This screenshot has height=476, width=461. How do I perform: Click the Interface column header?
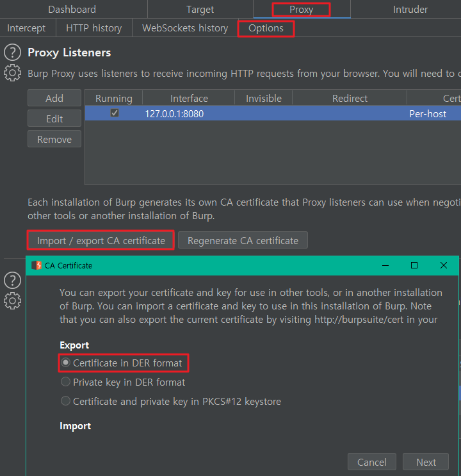(189, 99)
